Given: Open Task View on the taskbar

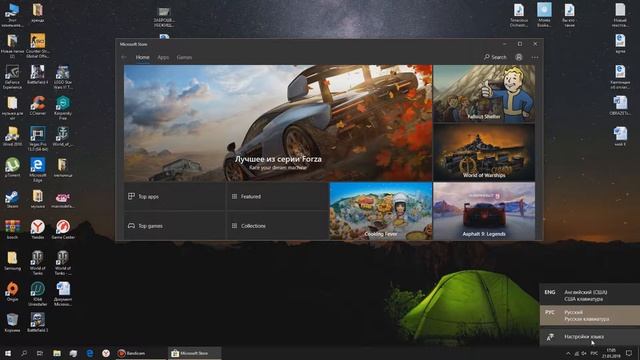Looking at the screenshot, I should (40, 353).
